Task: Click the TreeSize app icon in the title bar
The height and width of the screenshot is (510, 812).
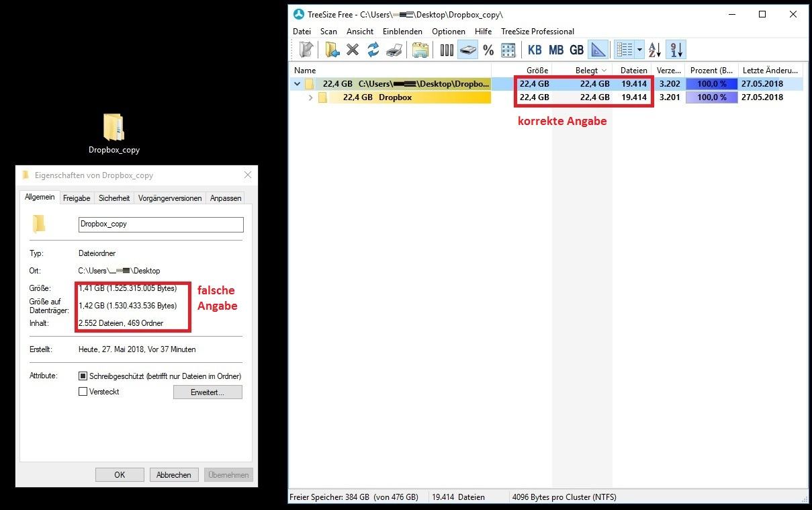Action: 298,14
